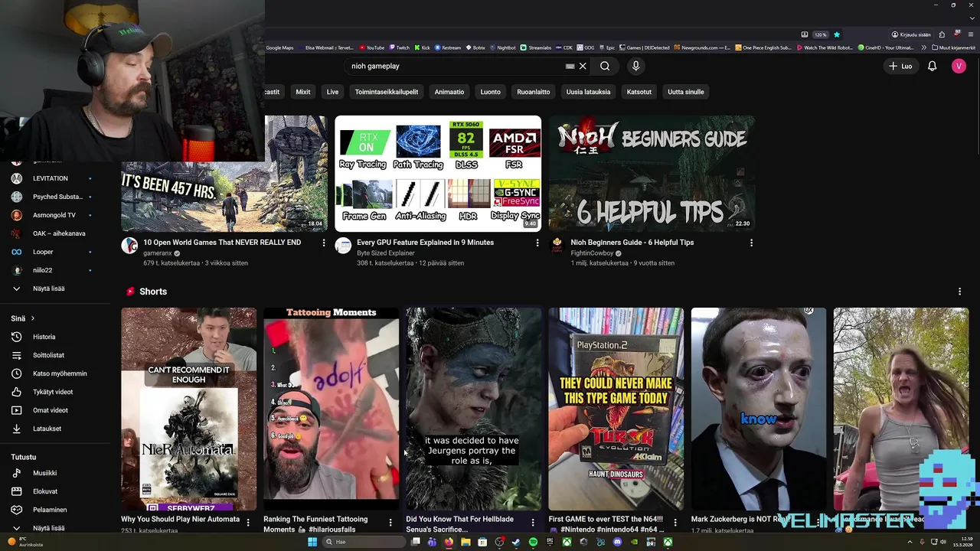Open YouTube notifications bell
This screenshot has width=980, height=551.
(x=932, y=66)
